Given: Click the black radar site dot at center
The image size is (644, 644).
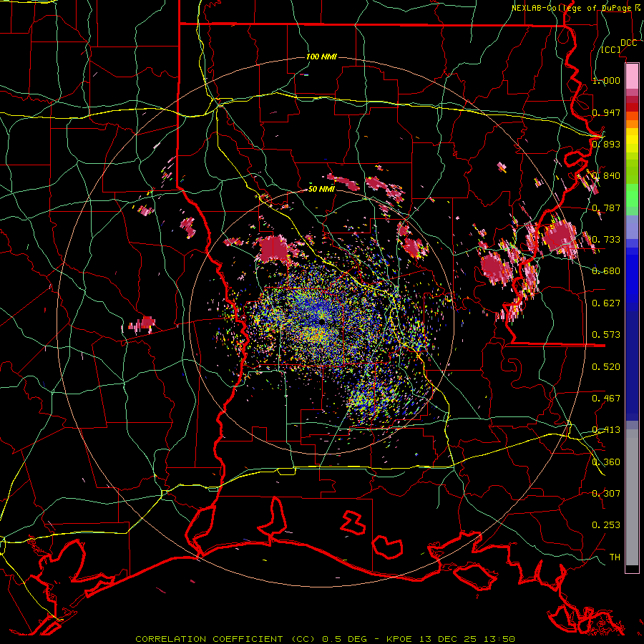Looking at the screenshot, I should point(321,321).
